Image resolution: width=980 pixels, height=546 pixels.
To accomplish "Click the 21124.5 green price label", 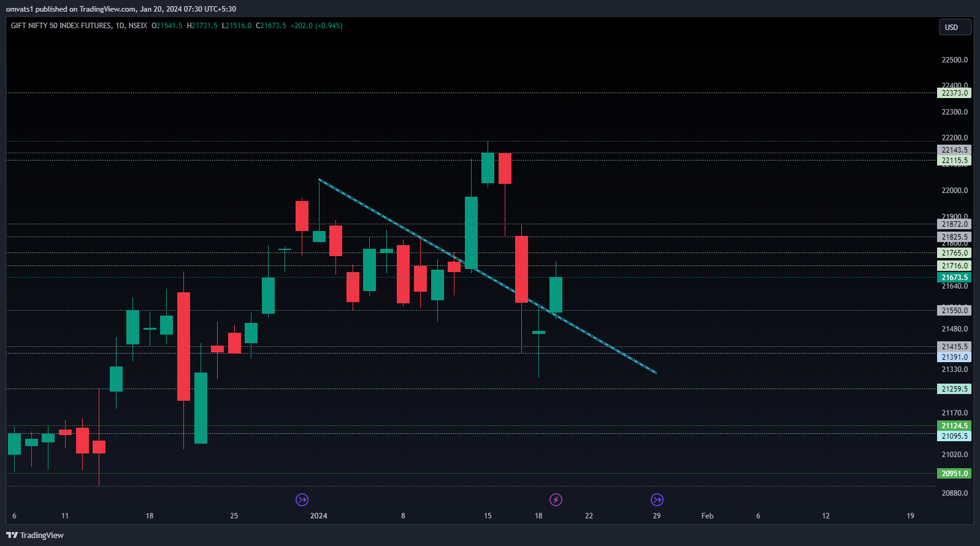I will [954, 426].
